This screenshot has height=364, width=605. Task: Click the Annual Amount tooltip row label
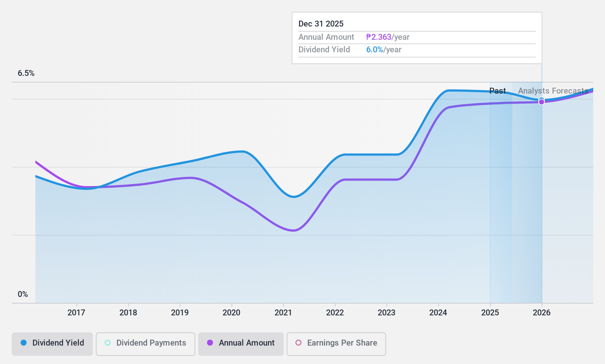(x=326, y=37)
